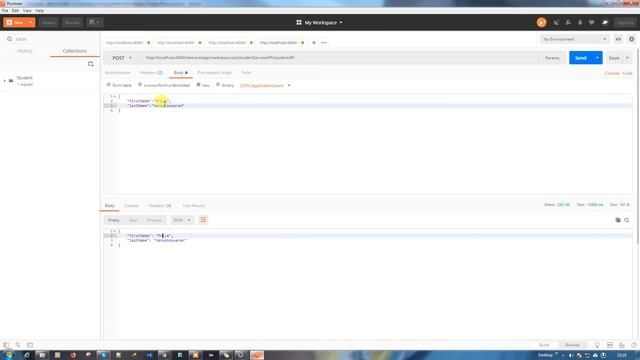Viewport: 640px width, 360px height.
Task: Switch to the Collections sidebar tab
Action: [x=75, y=51]
